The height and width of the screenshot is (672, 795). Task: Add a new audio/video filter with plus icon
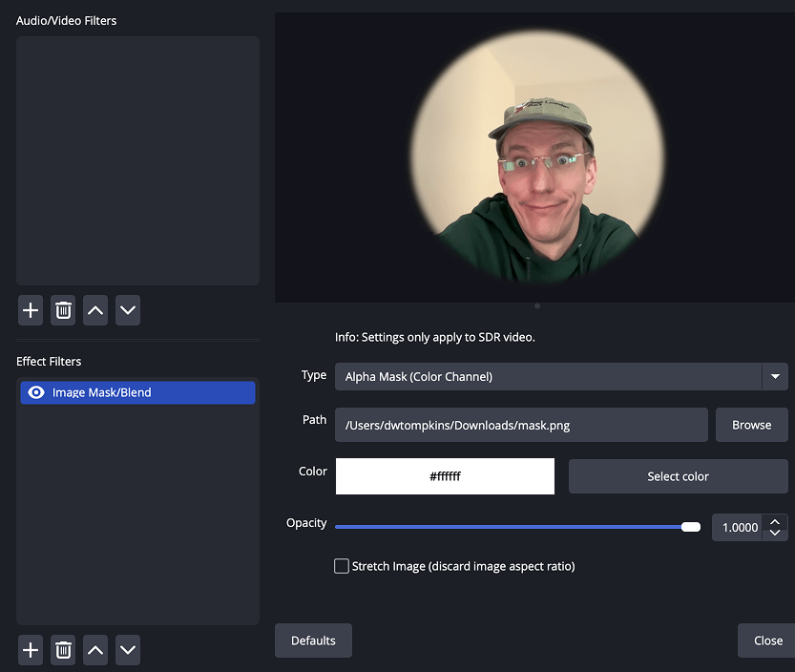(31, 310)
